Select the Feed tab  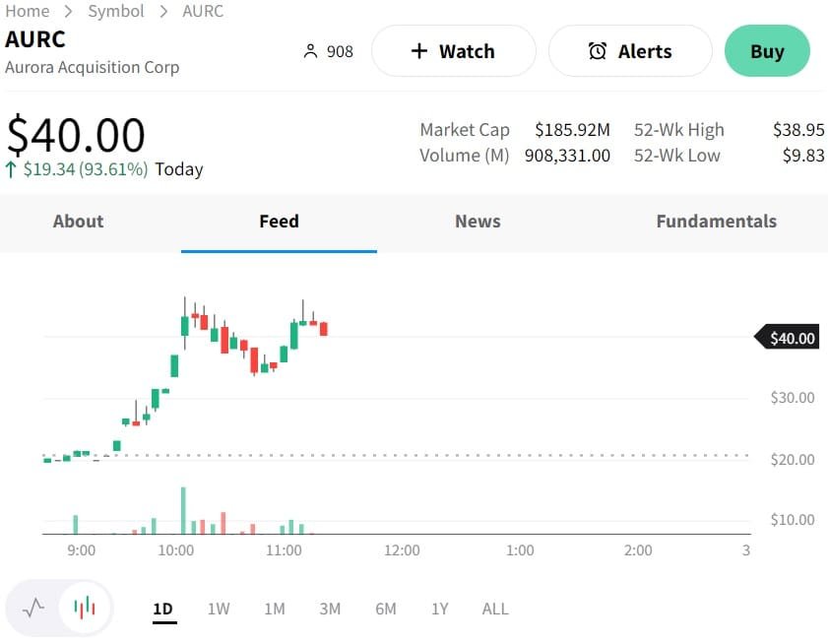click(x=279, y=222)
